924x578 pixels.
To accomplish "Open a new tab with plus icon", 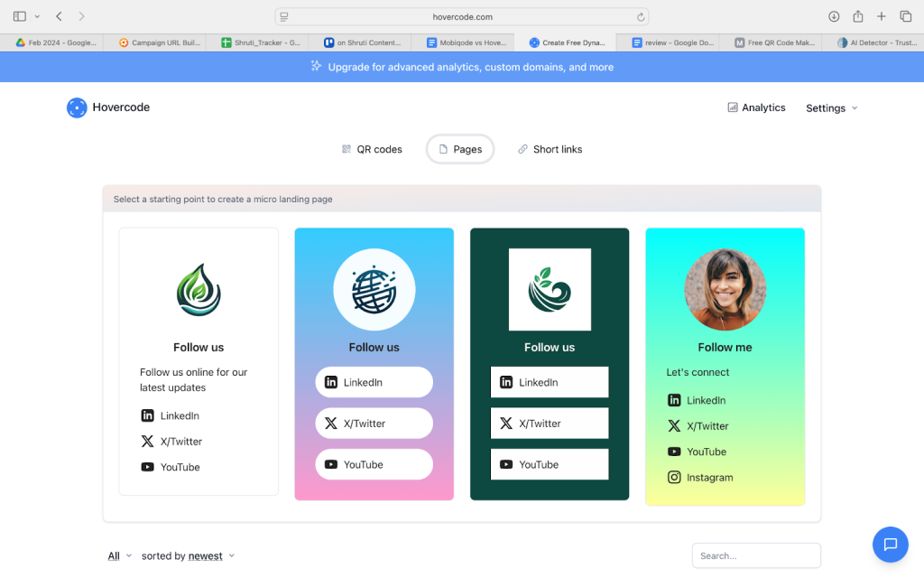I will point(882,16).
